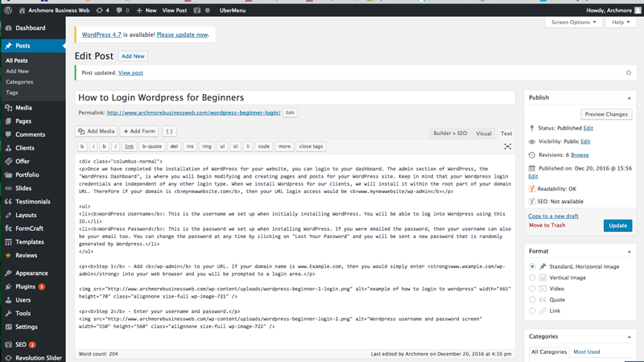Toggle distraction-free fullscreen editor icon
644x362 pixels.
coord(508,146)
